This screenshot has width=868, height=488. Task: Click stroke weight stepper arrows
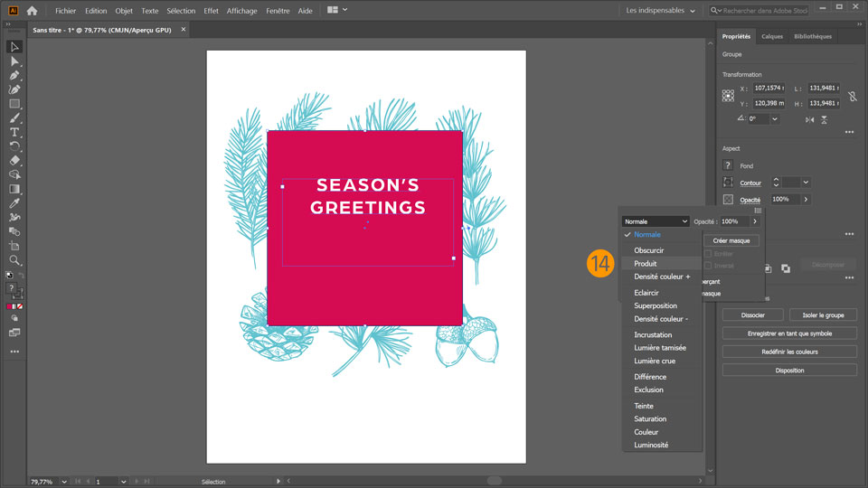[776, 182]
